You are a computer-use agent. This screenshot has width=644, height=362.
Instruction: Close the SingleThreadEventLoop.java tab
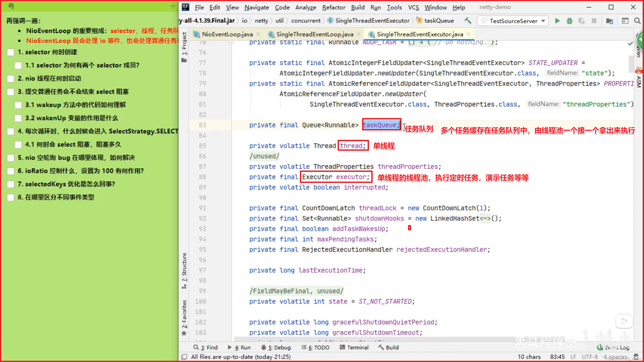click(x=359, y=34)
